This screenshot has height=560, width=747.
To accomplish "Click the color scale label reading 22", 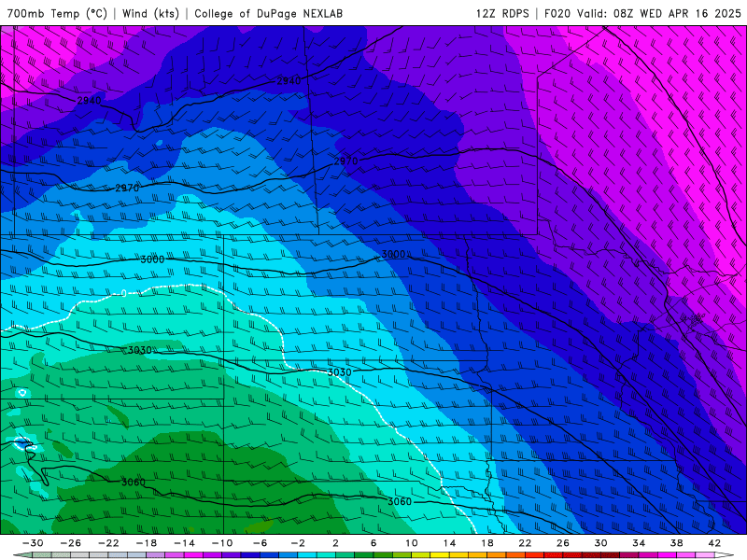I will [525, 543].
